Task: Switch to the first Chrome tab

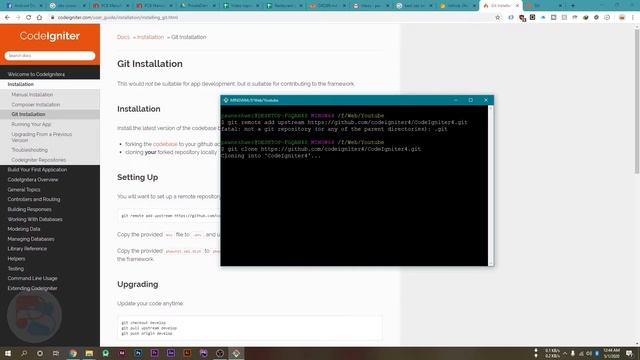Action: (23, 6)
